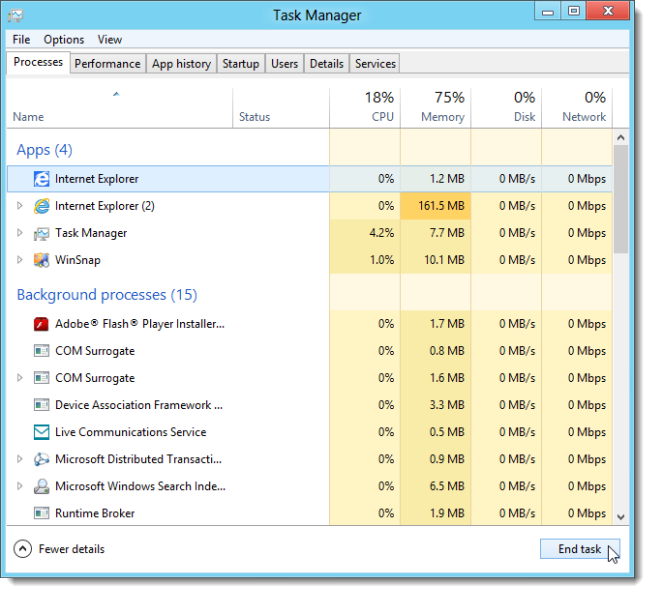Expand the Internet Explorer (2) group

[19, 206]
